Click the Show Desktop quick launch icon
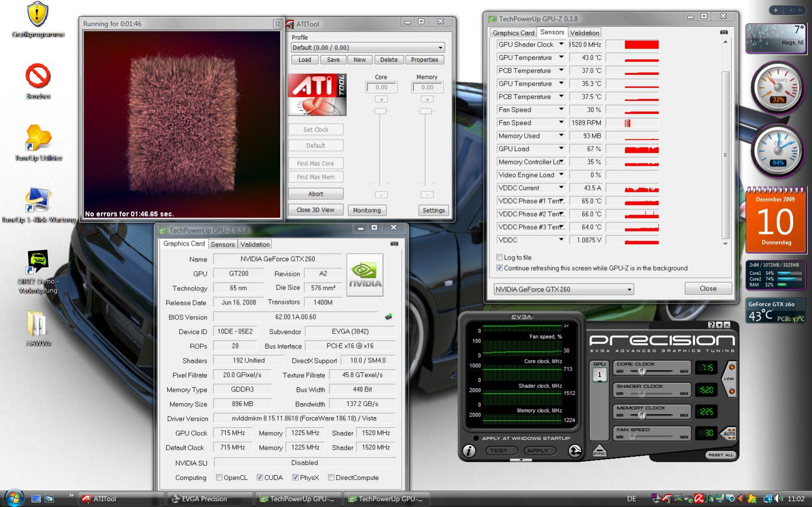This screenshot has width=812, height=507. [x=36, y=498]
